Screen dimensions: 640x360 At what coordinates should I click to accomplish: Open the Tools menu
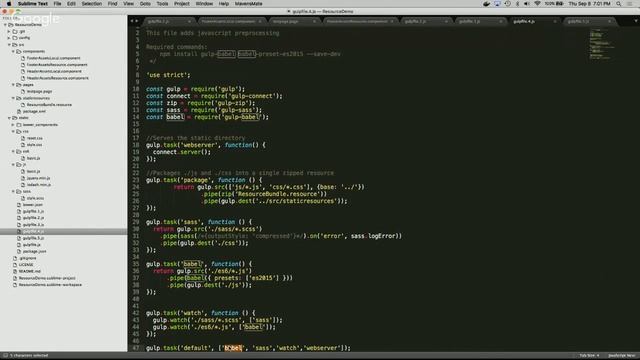[x=162, y=4]
